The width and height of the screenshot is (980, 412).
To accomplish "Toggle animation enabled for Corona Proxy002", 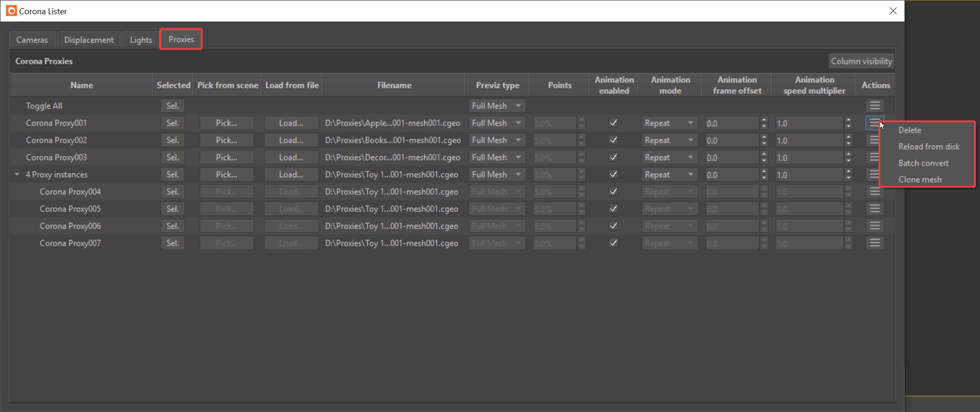I will 614,140.
